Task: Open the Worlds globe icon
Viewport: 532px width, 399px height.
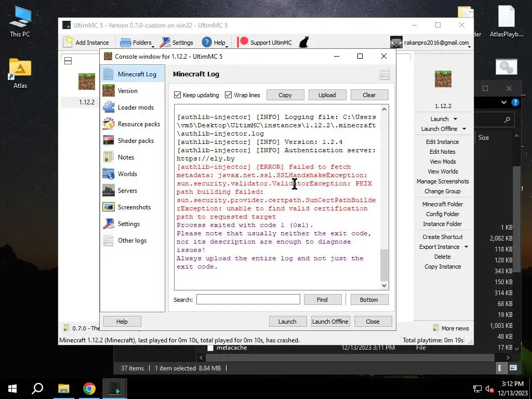Action: pos(109,174)
